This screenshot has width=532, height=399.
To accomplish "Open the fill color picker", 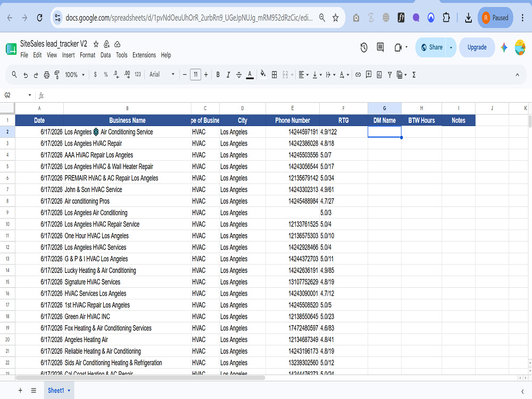I will pos(263,74).
